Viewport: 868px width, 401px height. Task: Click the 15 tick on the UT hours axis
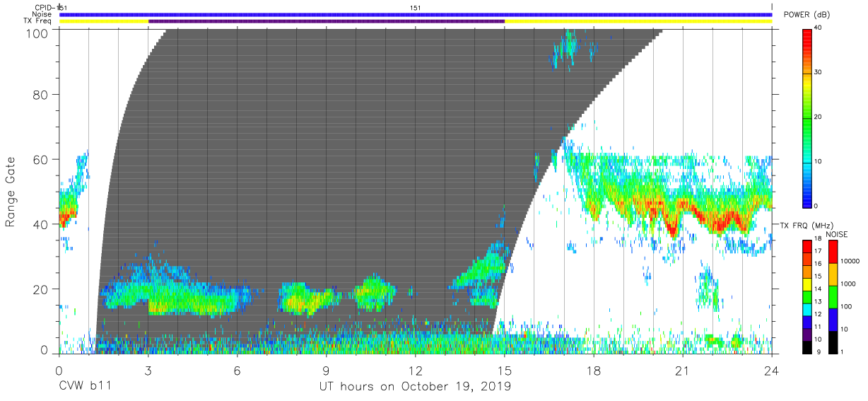[x=504, y=370]
